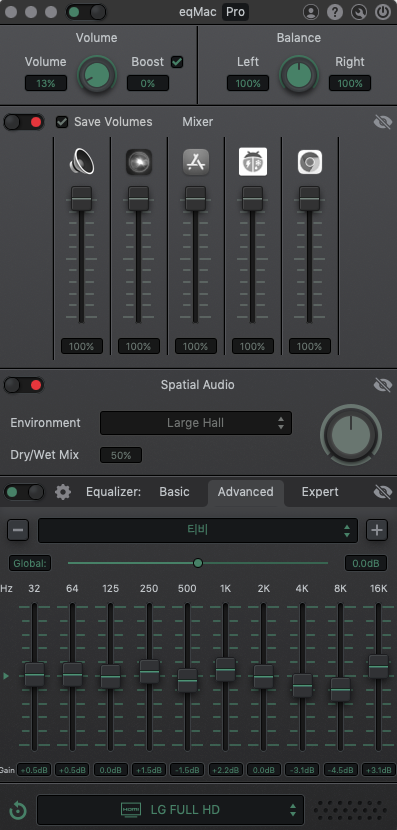Click the Global gain label button

[30, 563]
